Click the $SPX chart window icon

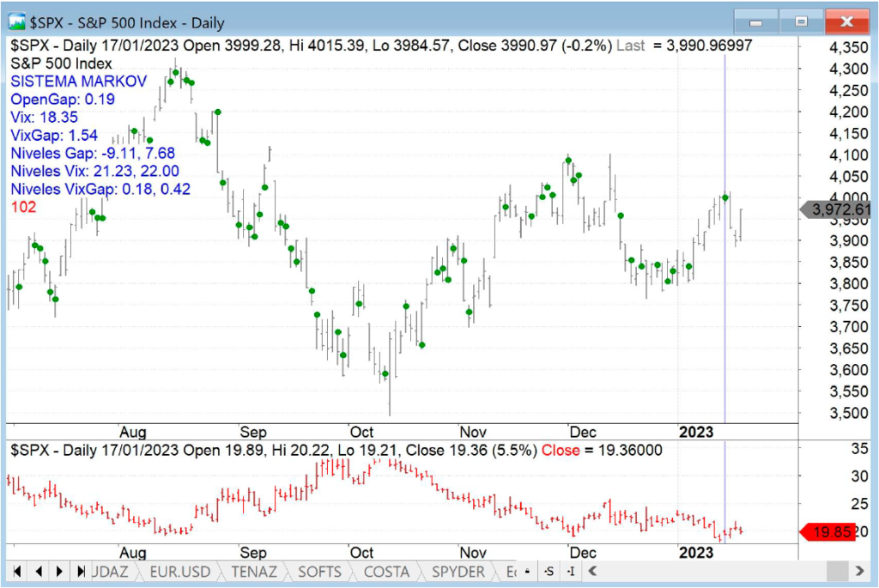tap(16, 21)
